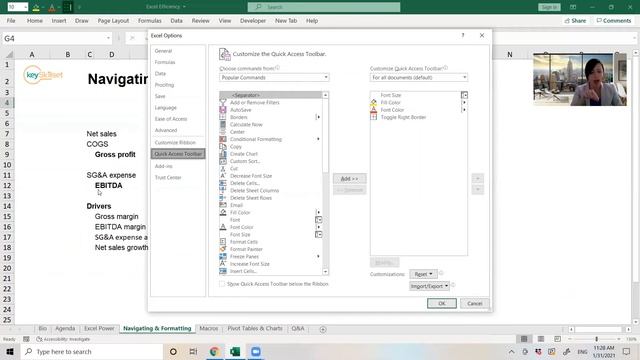The height and width of the screenshot is (360, 640).
Task: Enable Show Quick Access Toolbar below Ribbon
Action: click(222, 284)
